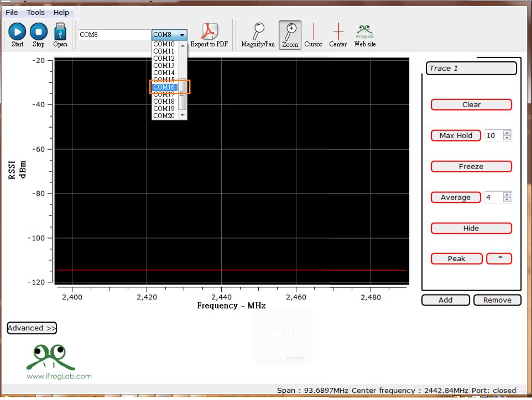Toggle Freeze for Trace 1
This screenshot has height=400, width=532.
[x=471, y=166]
